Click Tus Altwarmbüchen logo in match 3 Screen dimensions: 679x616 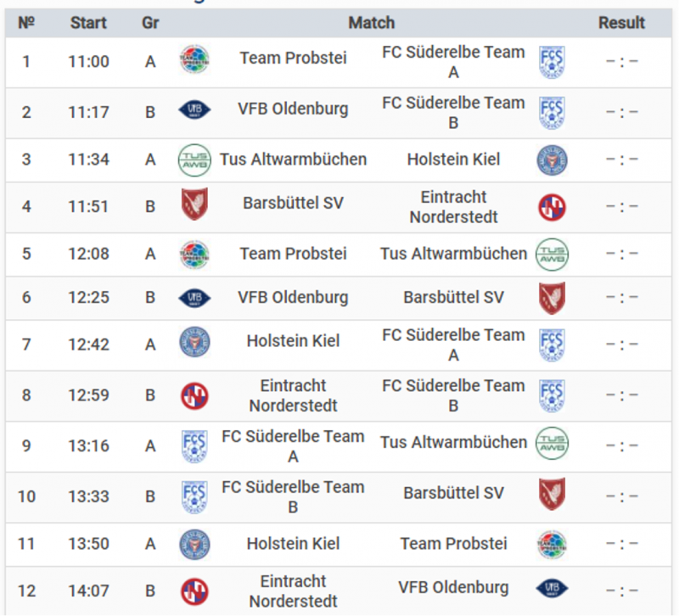[194, 160]
